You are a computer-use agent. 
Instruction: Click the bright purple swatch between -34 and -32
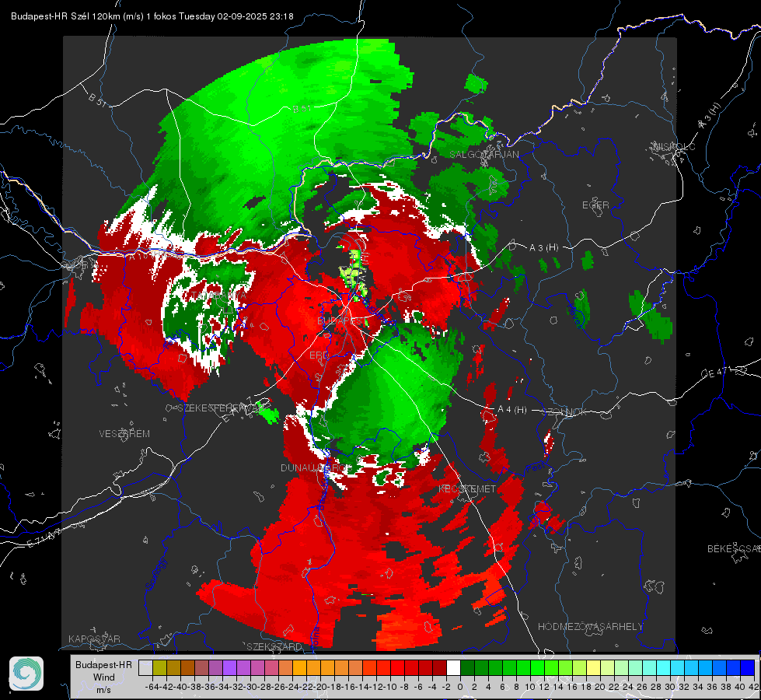[x=229, y=668]
